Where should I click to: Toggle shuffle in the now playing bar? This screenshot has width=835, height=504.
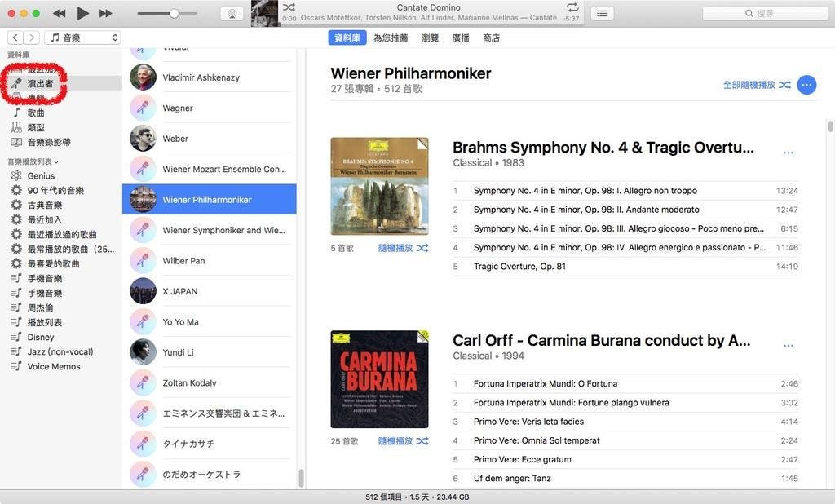click(x=289, y=7)
